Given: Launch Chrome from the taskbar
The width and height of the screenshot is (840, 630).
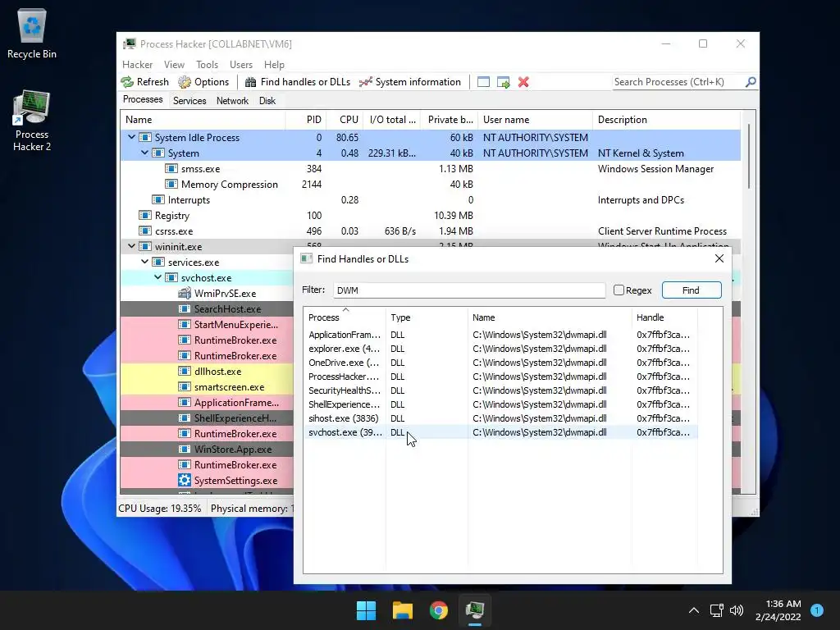Looking at the screenshot, I should point(439,610).
